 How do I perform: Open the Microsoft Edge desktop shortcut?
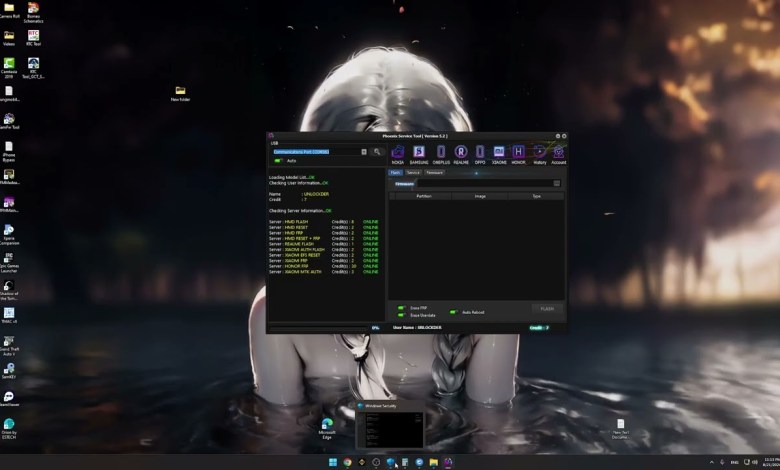pyautogui.click(x=327, y=428)
